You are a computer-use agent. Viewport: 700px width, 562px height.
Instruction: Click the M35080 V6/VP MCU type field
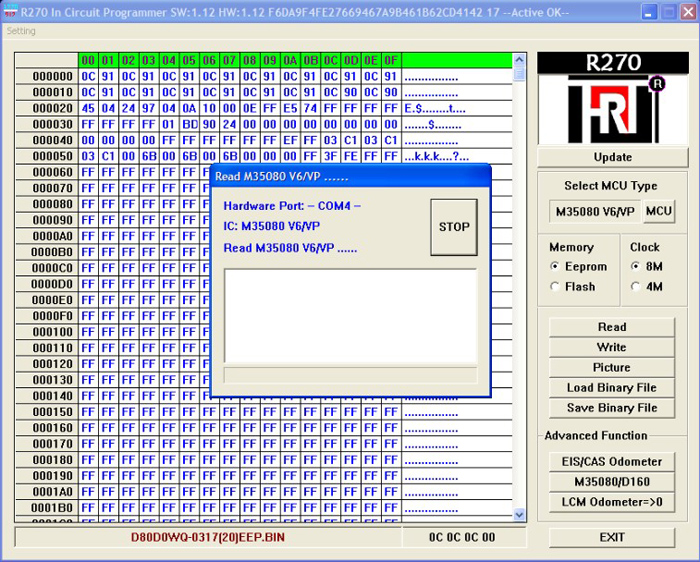tap(595, 211)
